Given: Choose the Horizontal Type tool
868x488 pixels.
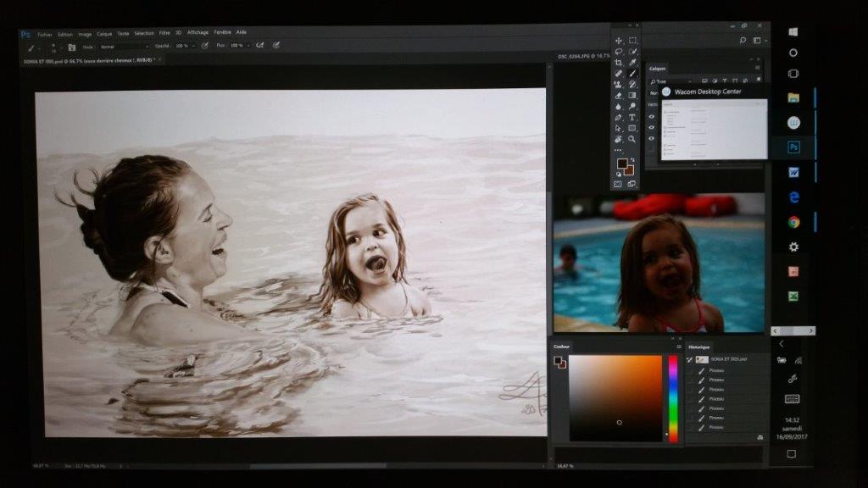Looking at the screenshot, I should point(632,117).
